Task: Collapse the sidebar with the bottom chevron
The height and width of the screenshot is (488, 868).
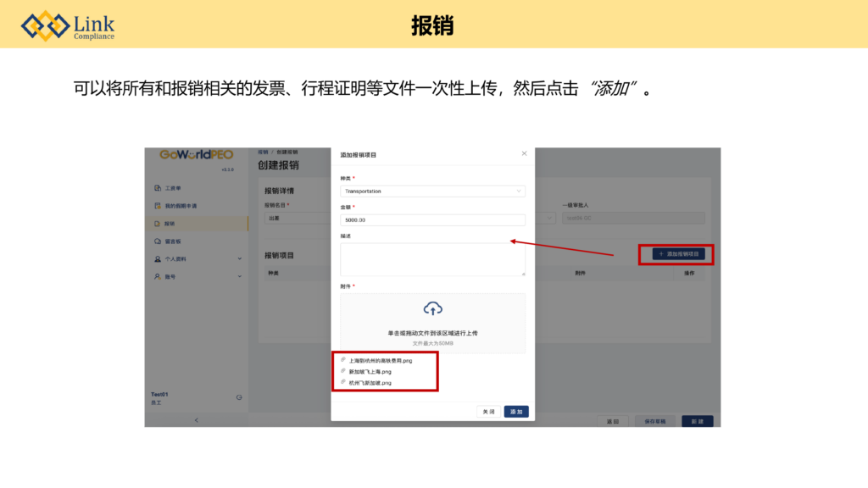Action: pyautogui.click(x=197, y=420)
